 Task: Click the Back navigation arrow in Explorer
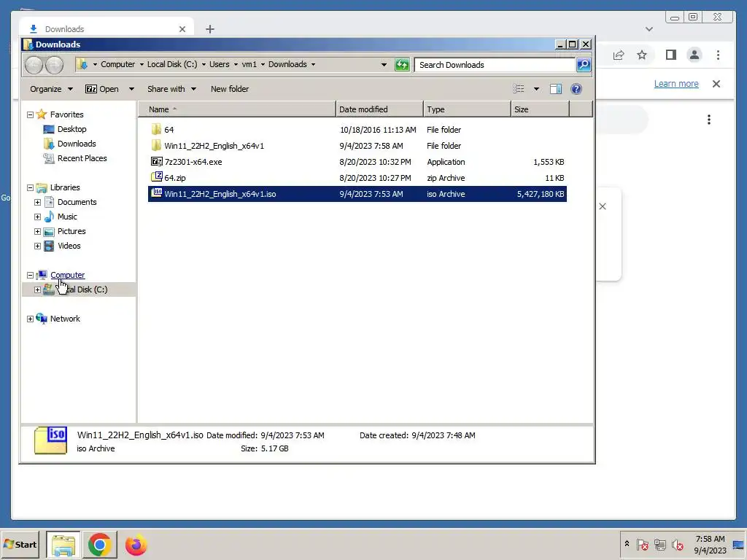34,65
